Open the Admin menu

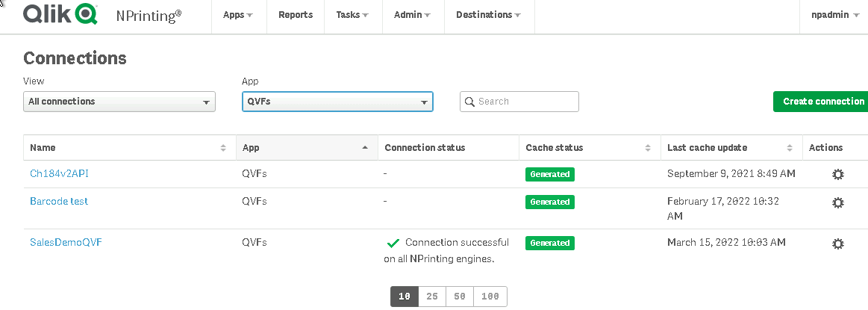[413, 15]
